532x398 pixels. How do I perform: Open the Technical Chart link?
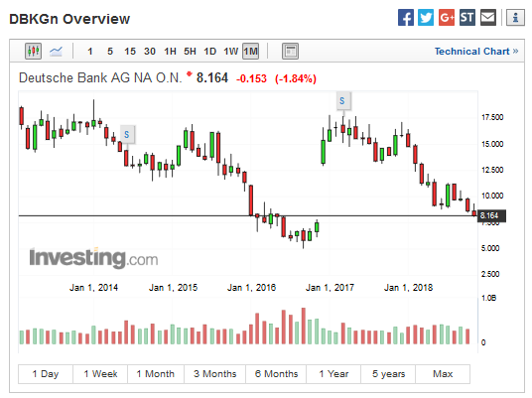pyautogui.click(x=476, y=52)
